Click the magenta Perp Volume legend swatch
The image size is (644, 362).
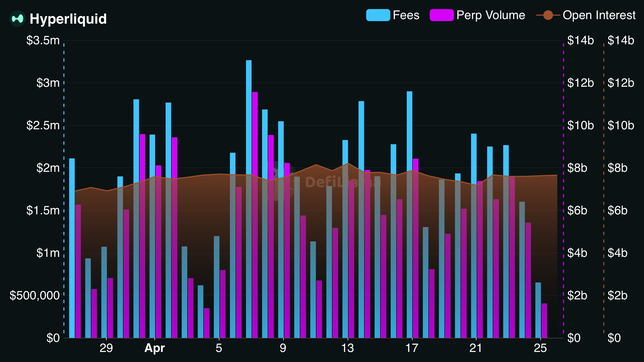pyautogui.click(x=441, y=15)
